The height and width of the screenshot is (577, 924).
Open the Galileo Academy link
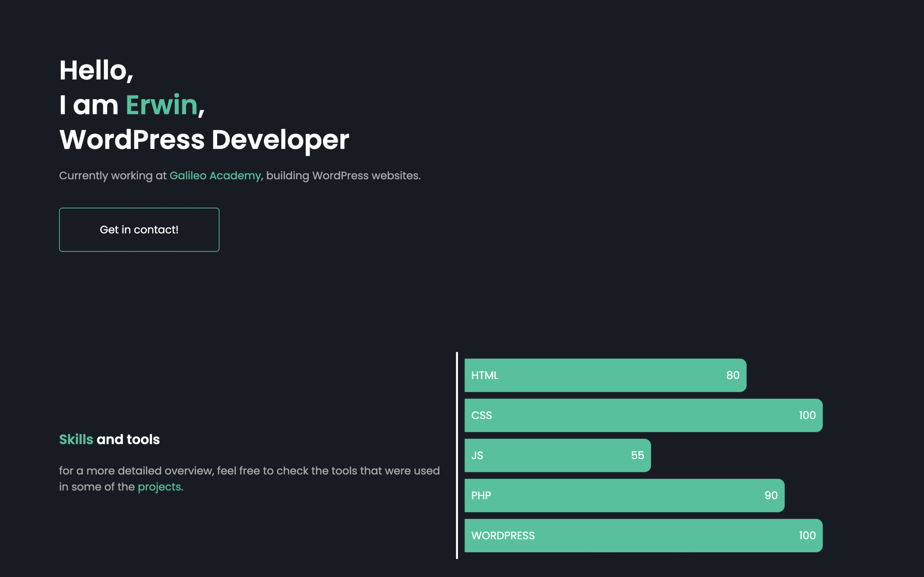(x=215, y=175)
